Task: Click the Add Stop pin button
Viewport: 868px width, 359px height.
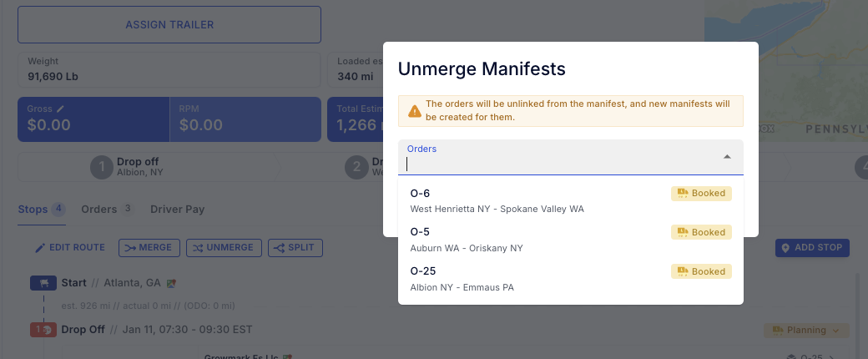Action: coord(812,248)
